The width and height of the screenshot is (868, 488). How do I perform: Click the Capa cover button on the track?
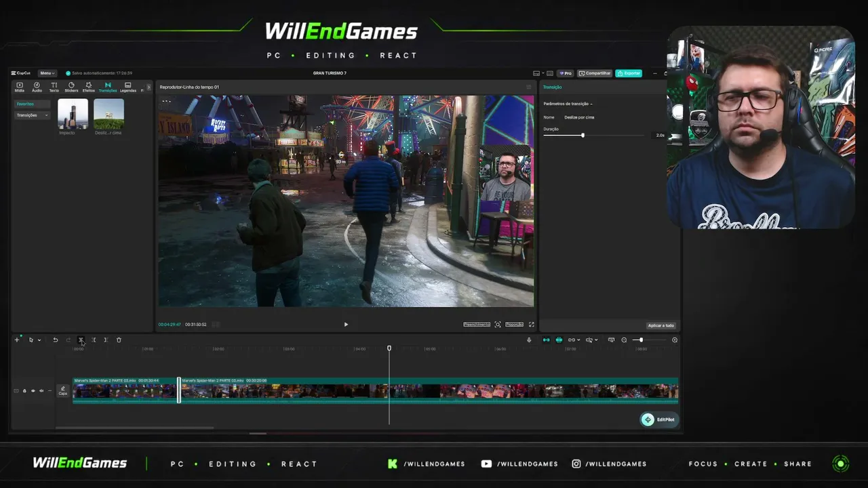click(63, 391)
